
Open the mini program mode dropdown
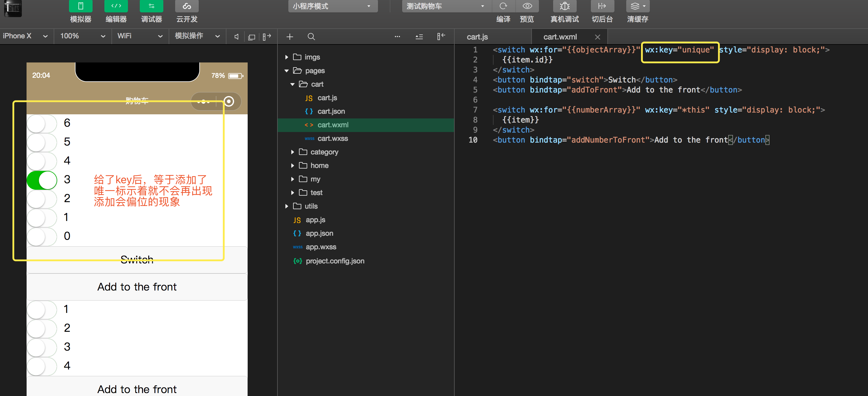point(332,6)
